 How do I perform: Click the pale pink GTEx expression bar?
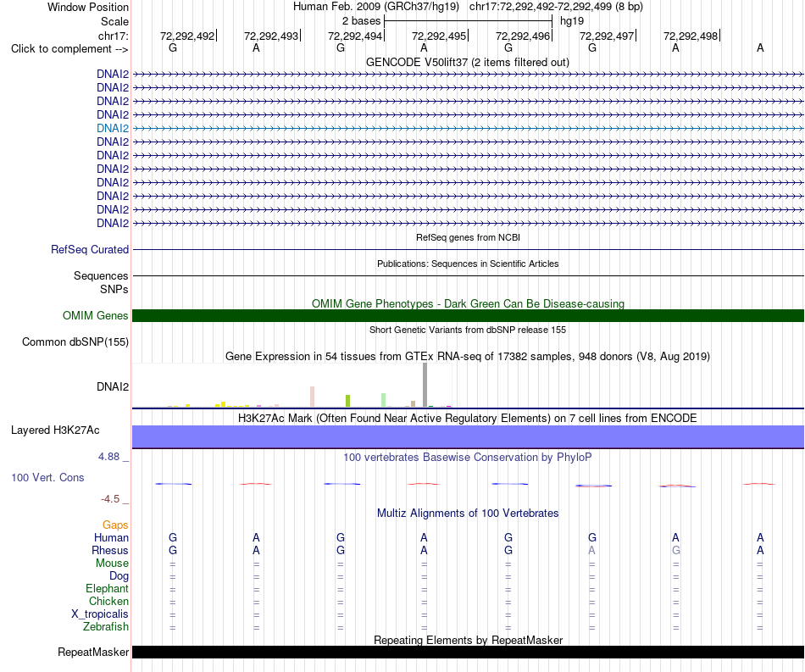[x=312, y=397]
